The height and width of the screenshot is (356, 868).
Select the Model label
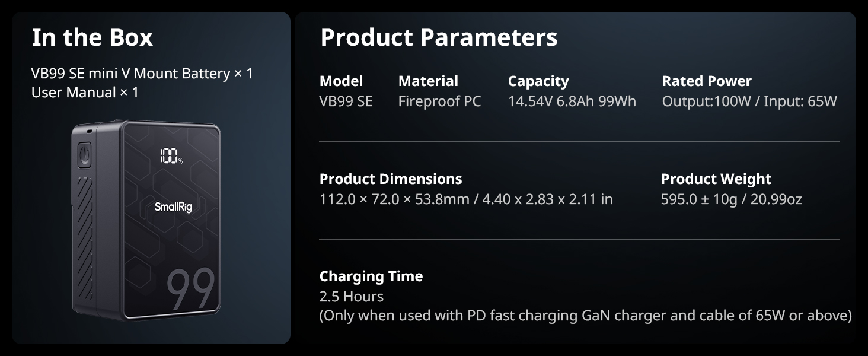(341, 81)
